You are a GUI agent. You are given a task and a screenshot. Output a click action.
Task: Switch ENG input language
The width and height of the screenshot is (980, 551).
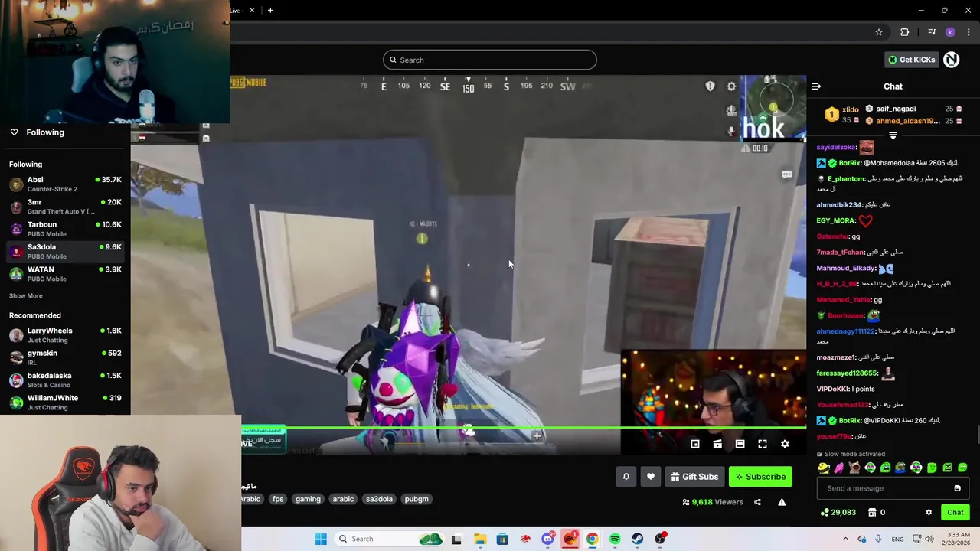pyautogui.click(x=898, y=539)
